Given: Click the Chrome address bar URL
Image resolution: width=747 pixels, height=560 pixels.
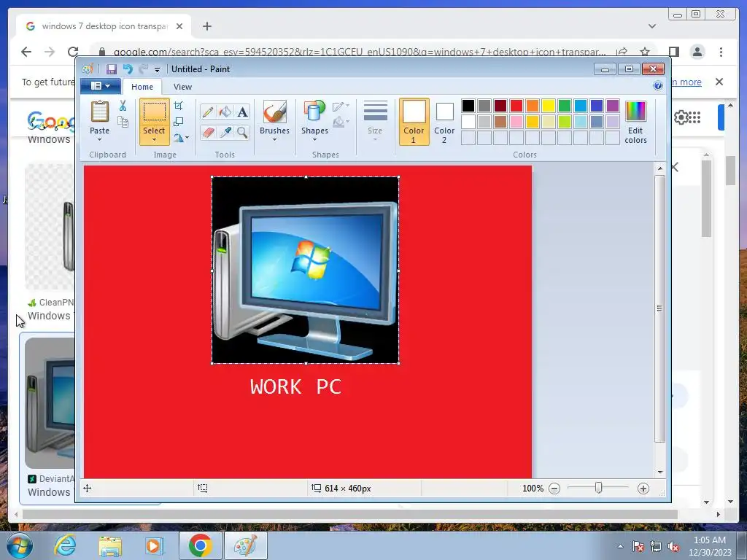Looking at the screenshot, I should pos(360,52).
